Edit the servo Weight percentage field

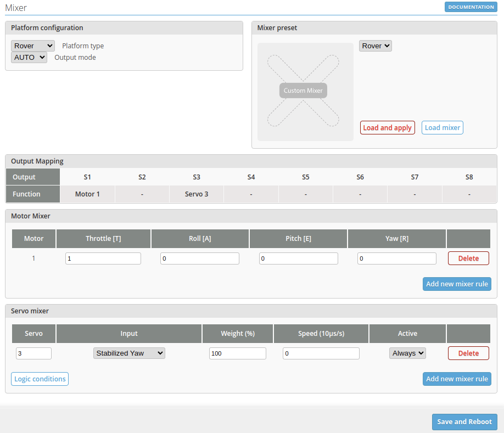[237, 353]
